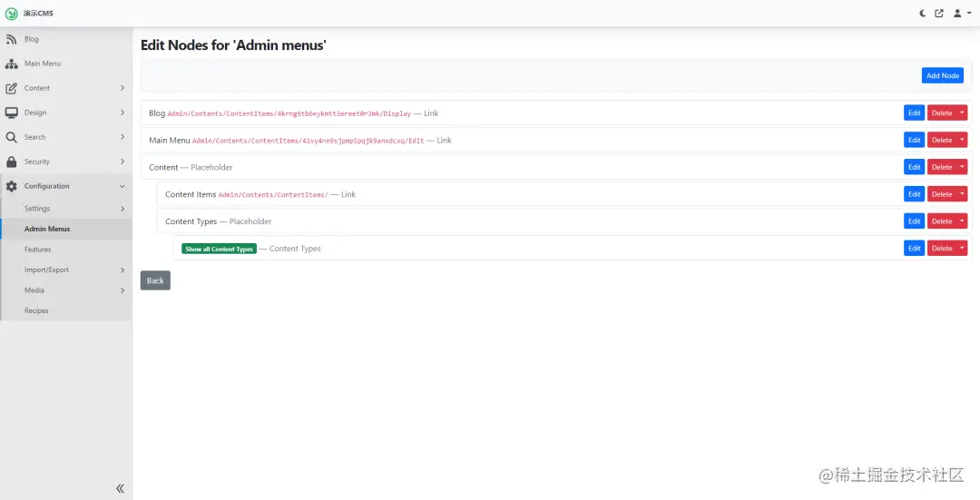Open the visit-site external link icon
980x500 pixels.
coord(939,13)
